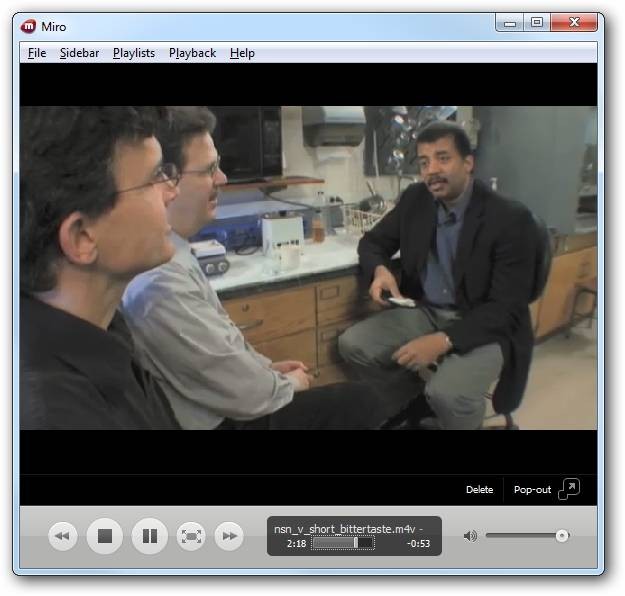Click the rewind playback button

pos(63,536)
